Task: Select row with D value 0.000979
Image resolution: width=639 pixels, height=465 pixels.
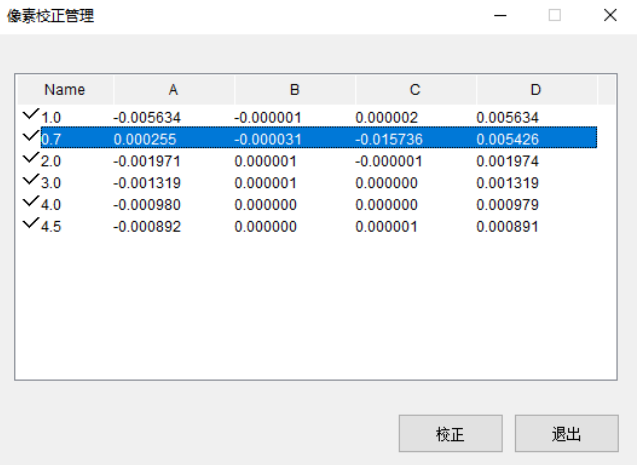Action: pyautogui.click(x=507, y=205)
